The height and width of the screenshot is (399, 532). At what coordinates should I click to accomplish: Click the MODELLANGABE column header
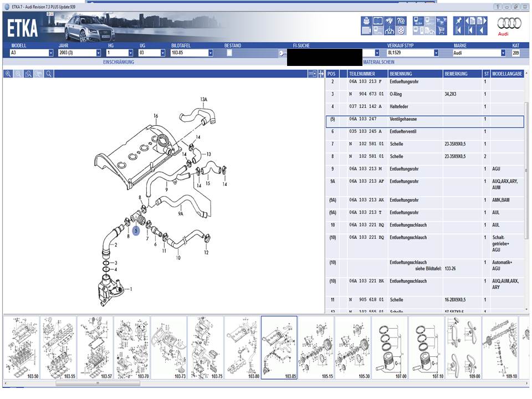pyautogui.click(x=507, y=74)
